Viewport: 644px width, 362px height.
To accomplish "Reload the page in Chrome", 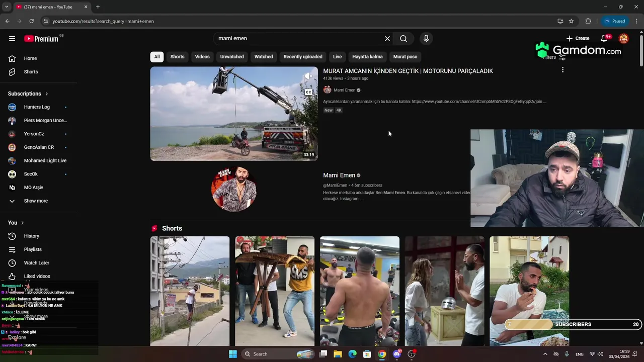I will 31,21.
